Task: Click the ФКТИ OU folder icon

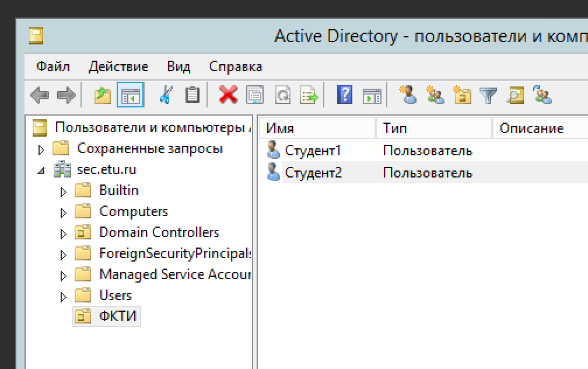Action: pyautogui.click(x=83, y=316)
